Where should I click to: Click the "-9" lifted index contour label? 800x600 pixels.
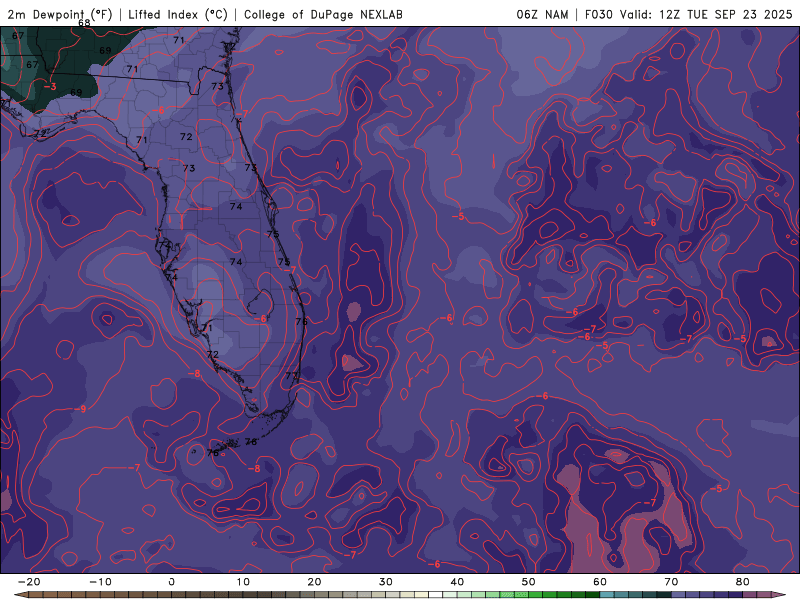click(x=80, y=409)
